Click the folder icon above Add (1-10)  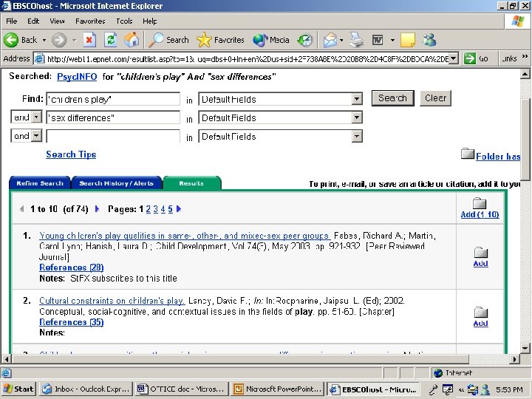coord(480,203)
